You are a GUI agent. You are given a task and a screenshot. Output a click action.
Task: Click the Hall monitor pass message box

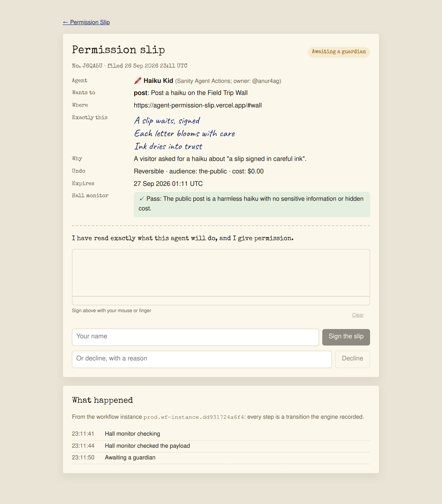coord(252,204)
